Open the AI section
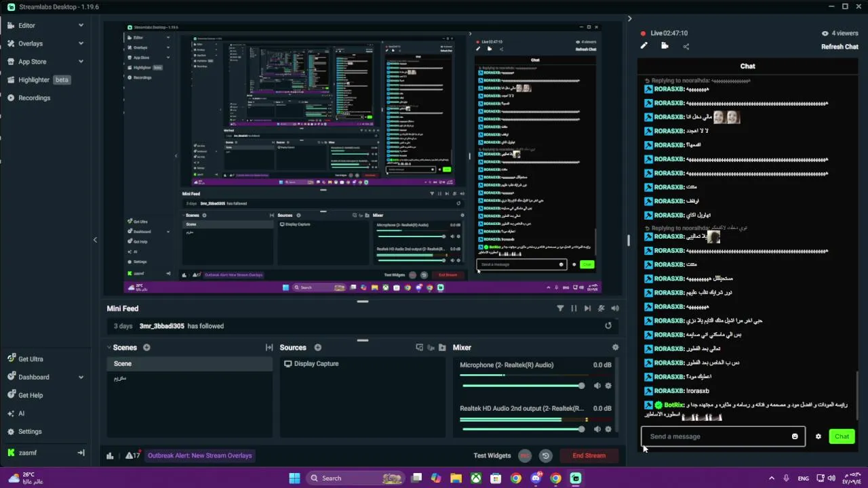Screen dimensions: 868x488 coord(21,413)
